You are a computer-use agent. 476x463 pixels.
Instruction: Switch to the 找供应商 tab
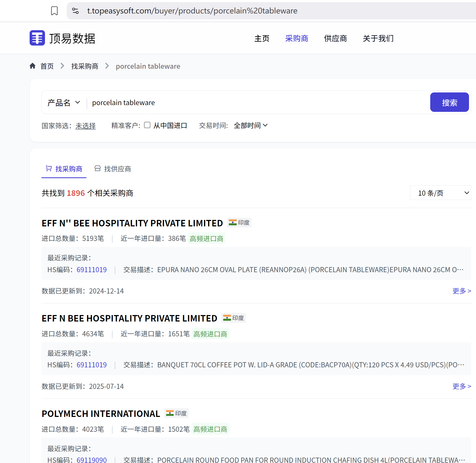[113, 169]
